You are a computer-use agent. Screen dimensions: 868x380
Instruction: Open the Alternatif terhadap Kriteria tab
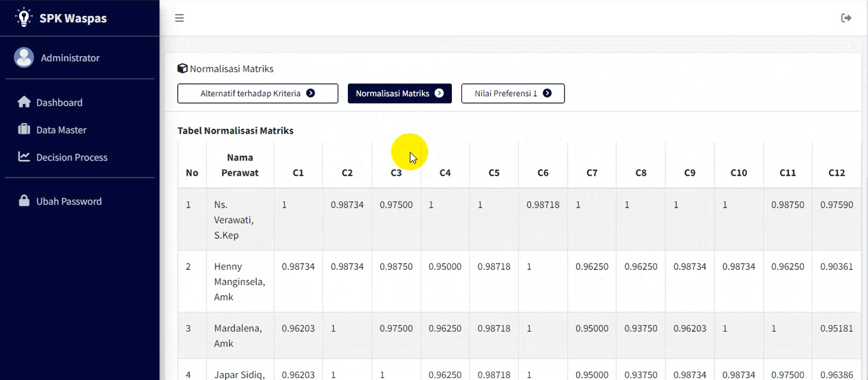(257, 93)
